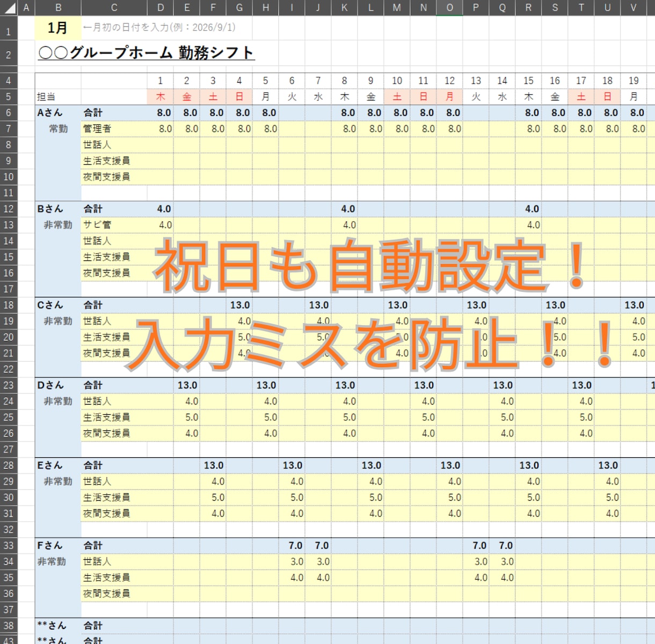
Task: Select row header 23
Action: point(9,385)
